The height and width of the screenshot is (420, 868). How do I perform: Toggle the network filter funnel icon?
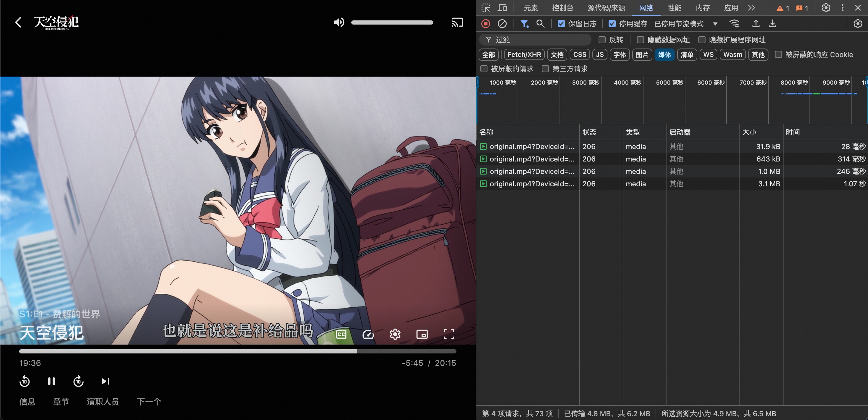tap(524, 24)
